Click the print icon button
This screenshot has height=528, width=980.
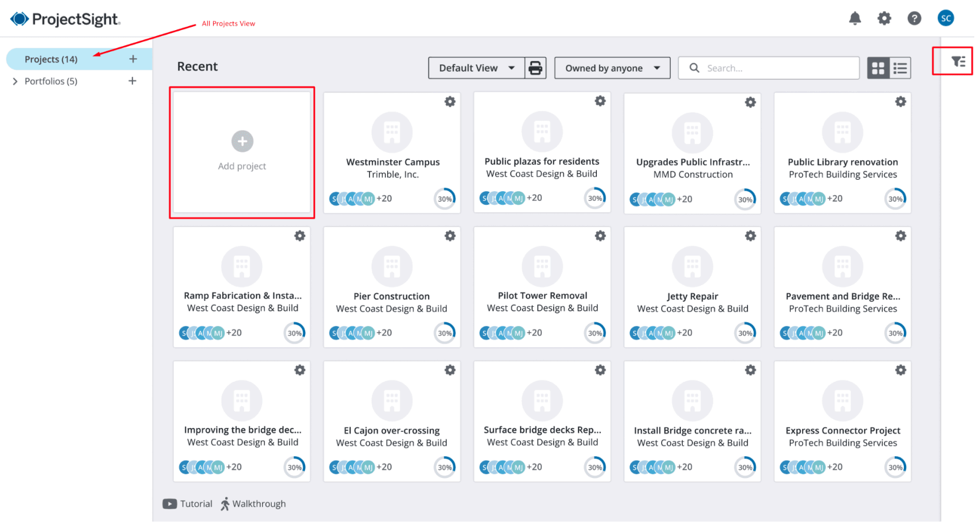(535, 68)
